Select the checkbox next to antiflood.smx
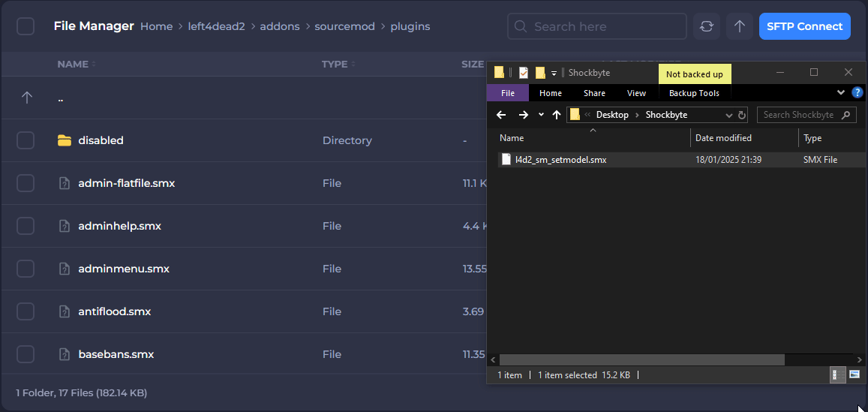The width and height of the screenshot is (868, 412). coord(26,311)
